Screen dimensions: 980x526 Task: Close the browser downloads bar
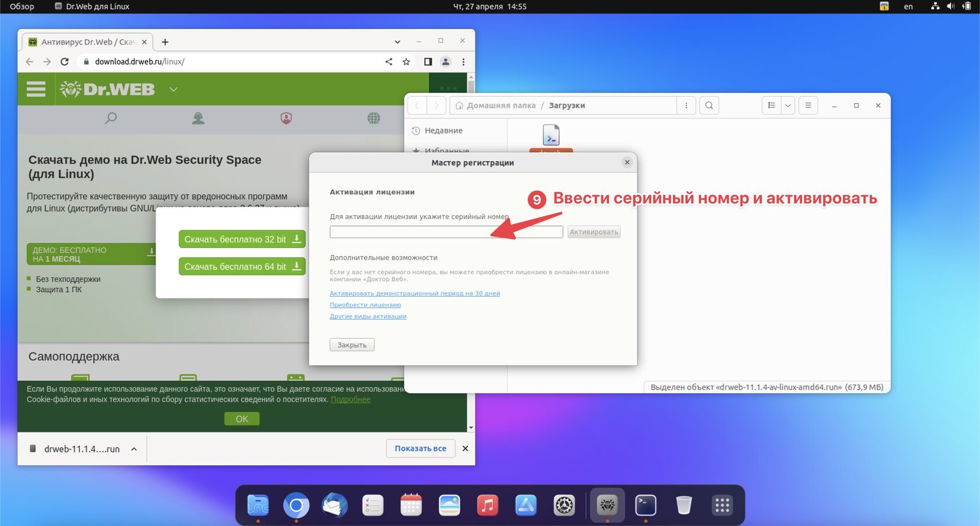coord(465,448)
